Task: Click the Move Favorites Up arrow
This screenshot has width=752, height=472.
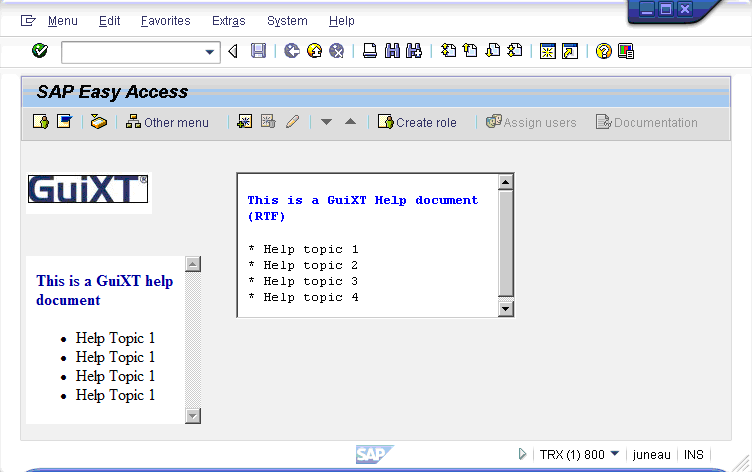Action: (x=351, y=122)
